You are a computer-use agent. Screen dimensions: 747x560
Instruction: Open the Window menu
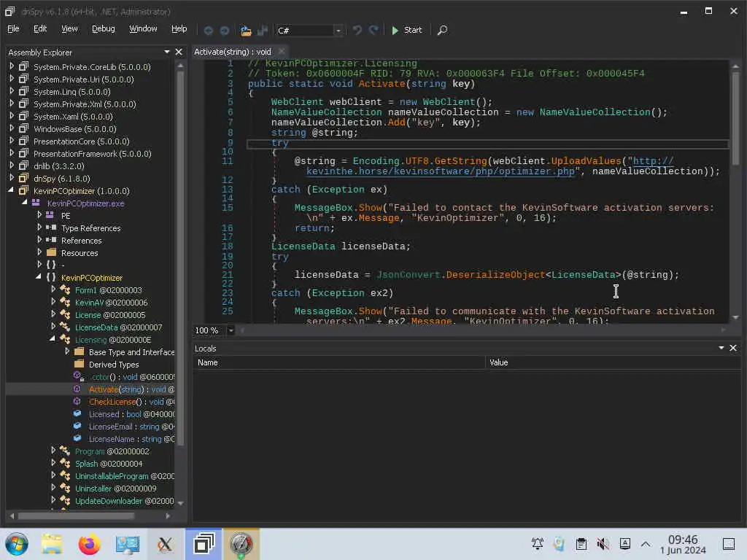click(143, 28)
